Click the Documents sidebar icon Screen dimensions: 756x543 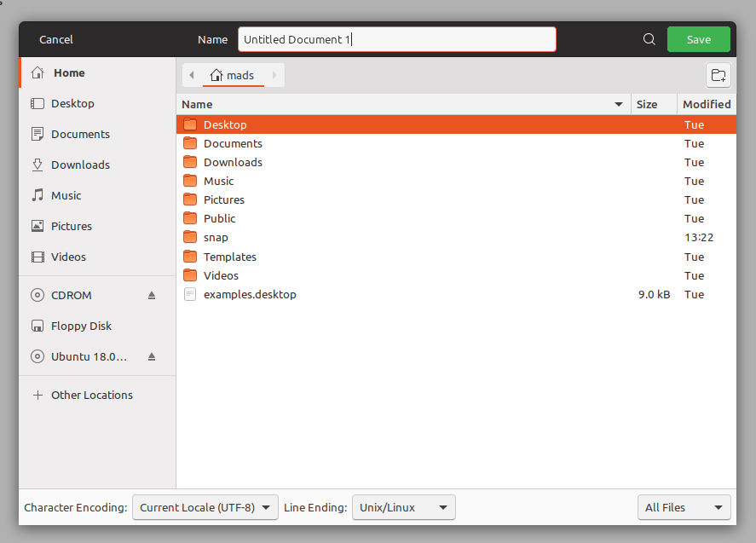coord(38,134)
